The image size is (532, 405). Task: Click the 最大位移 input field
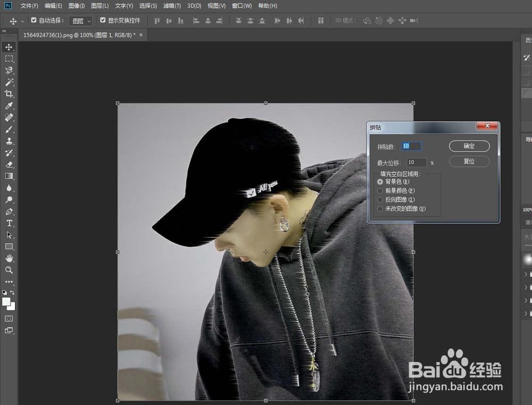tap(417, 162)
